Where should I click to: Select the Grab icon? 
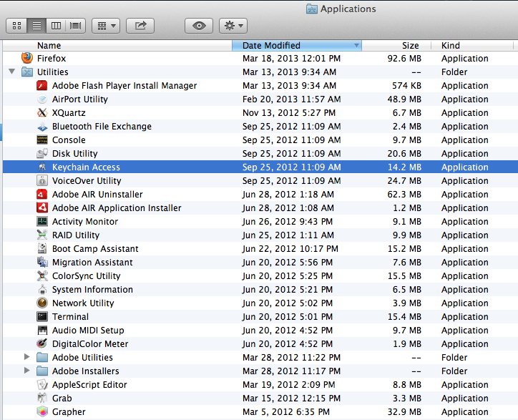(42, 398)
